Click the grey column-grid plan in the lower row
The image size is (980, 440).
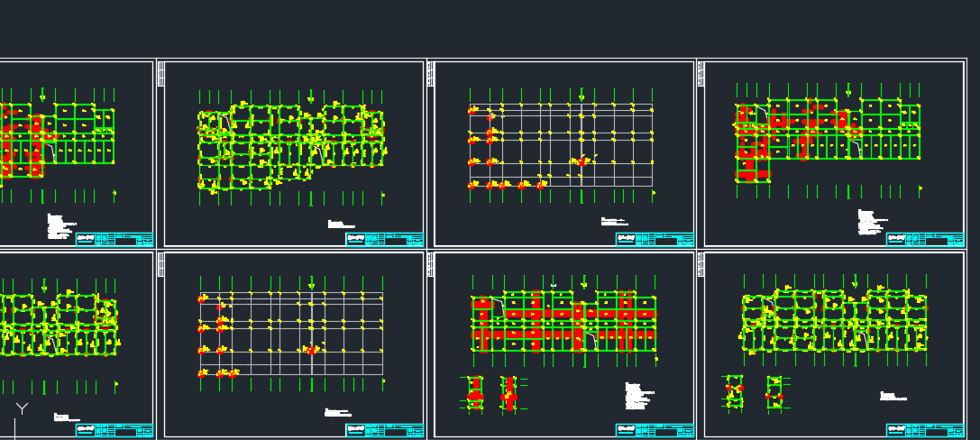tap(291, 333)
